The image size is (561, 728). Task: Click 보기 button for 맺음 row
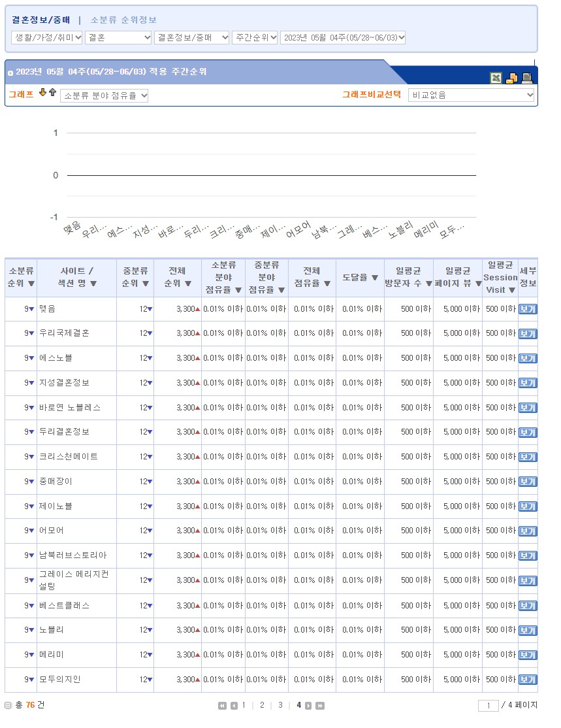pos(527,309)
